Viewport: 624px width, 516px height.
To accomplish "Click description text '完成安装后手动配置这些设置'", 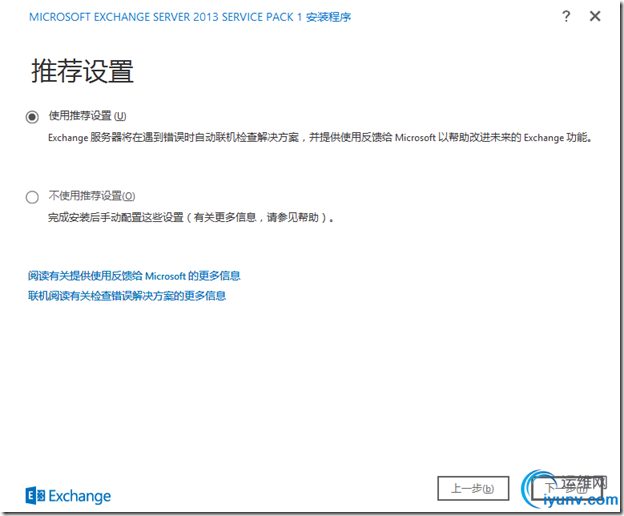I will (116, 218).
